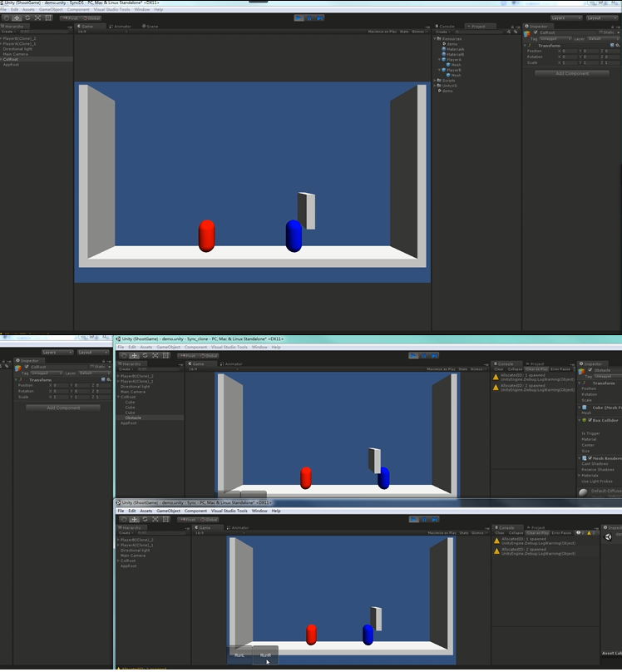Click RunL button in bottom Game view
Viewport: 622px width, 672px height.
239,655
